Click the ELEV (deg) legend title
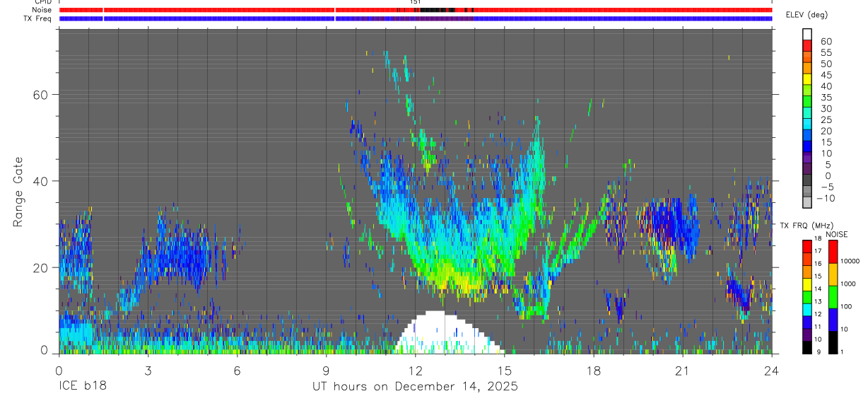Image resolution: width=868 pixels, height=401 pixels. point(808,14)
